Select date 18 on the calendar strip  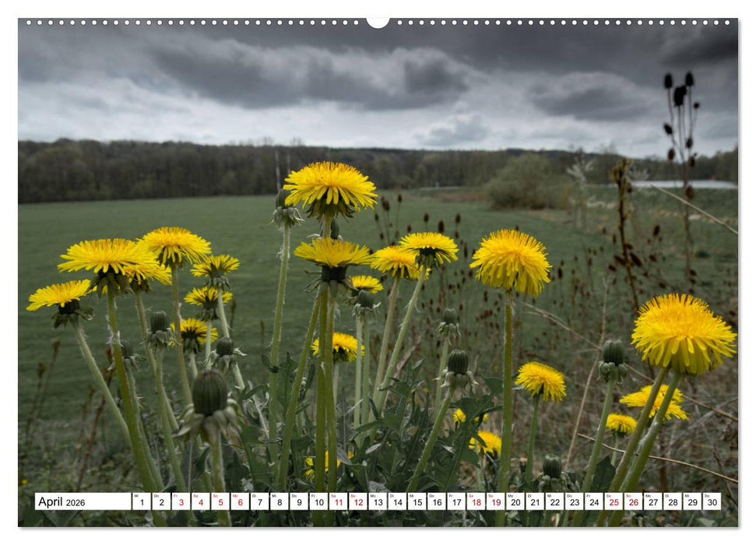click(476, 504)
